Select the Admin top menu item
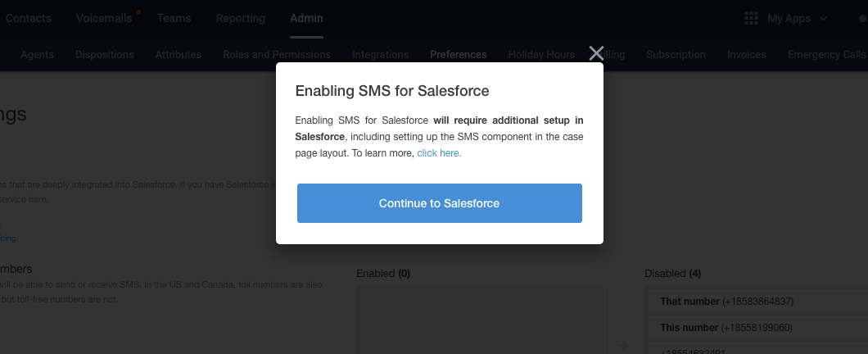 coord(306,18)
